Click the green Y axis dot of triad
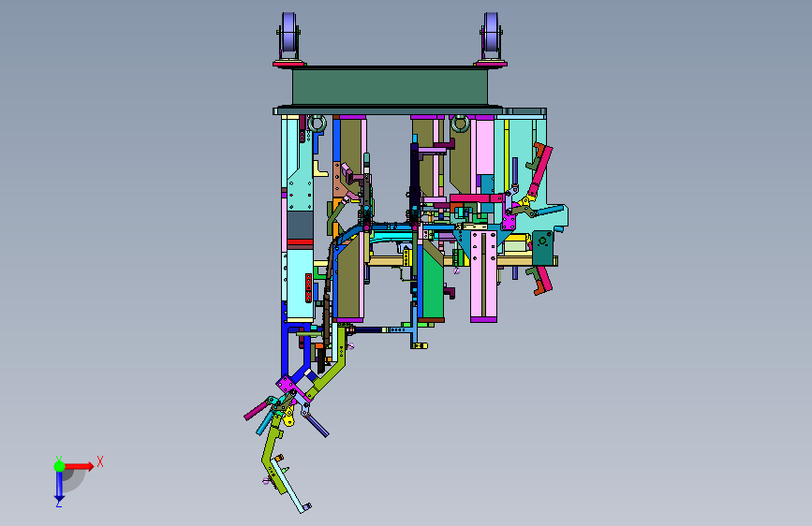This screenshot has width=812, height=526. point(59,466)
